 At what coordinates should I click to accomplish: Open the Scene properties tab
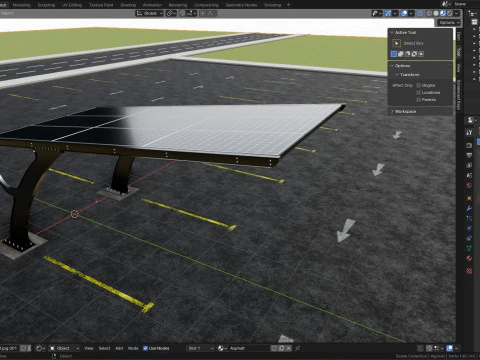click(469, 175)
